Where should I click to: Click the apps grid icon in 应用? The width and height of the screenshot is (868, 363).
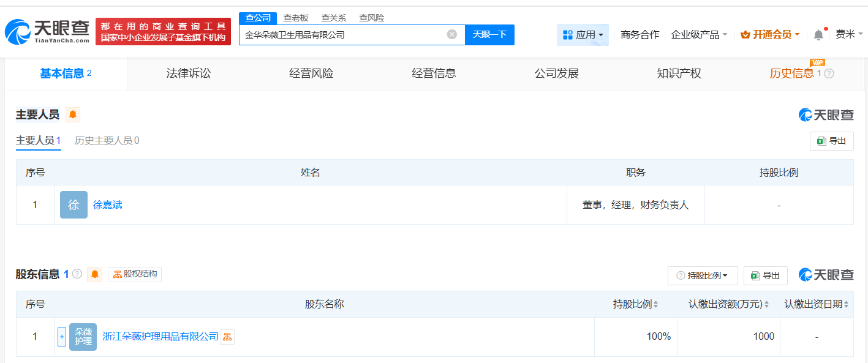tap(567, 35)
